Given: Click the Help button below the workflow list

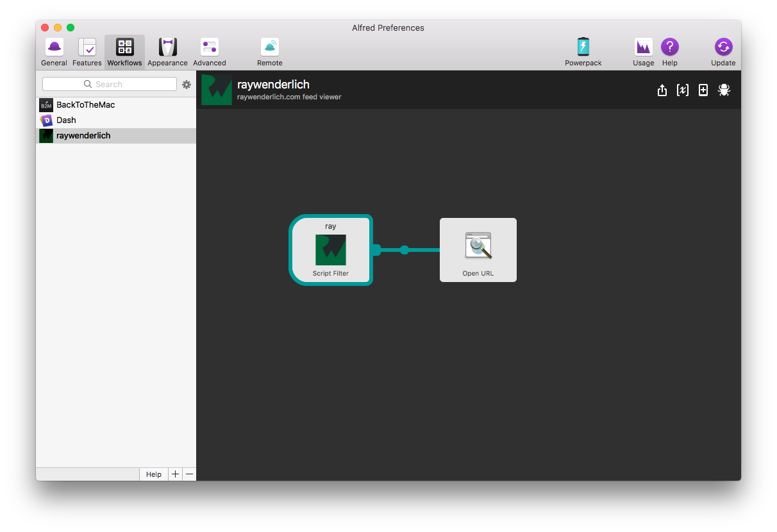Looking at the screenshot, I should tap(154, 474).
